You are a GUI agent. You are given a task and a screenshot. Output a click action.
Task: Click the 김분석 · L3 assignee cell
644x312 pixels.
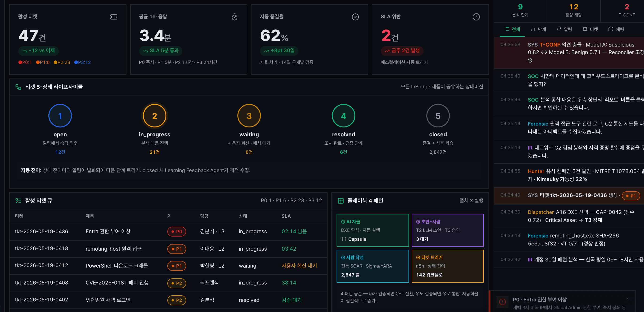pyautogui.click(x=212, y=231)
